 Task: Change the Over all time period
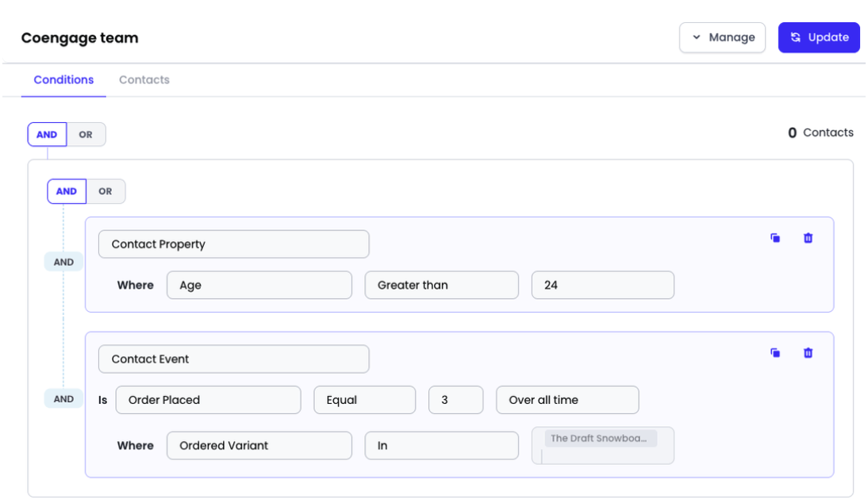coord(567,400)
